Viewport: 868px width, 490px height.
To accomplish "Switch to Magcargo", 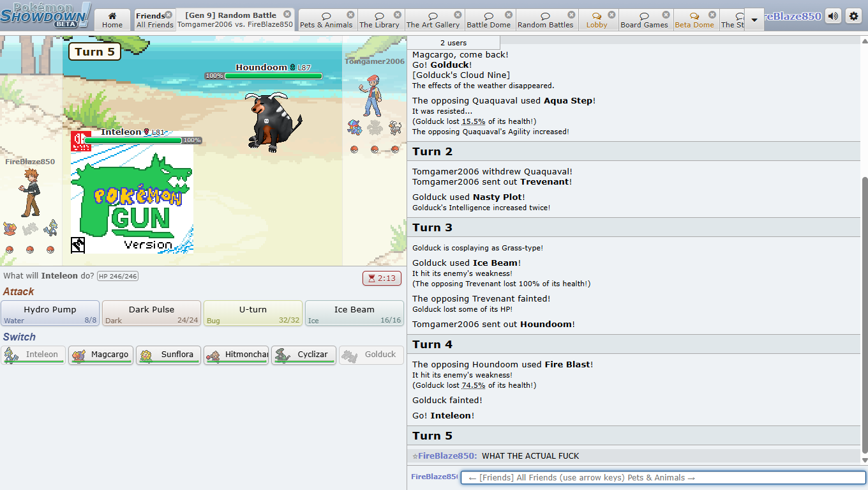I will click(101, 355).
